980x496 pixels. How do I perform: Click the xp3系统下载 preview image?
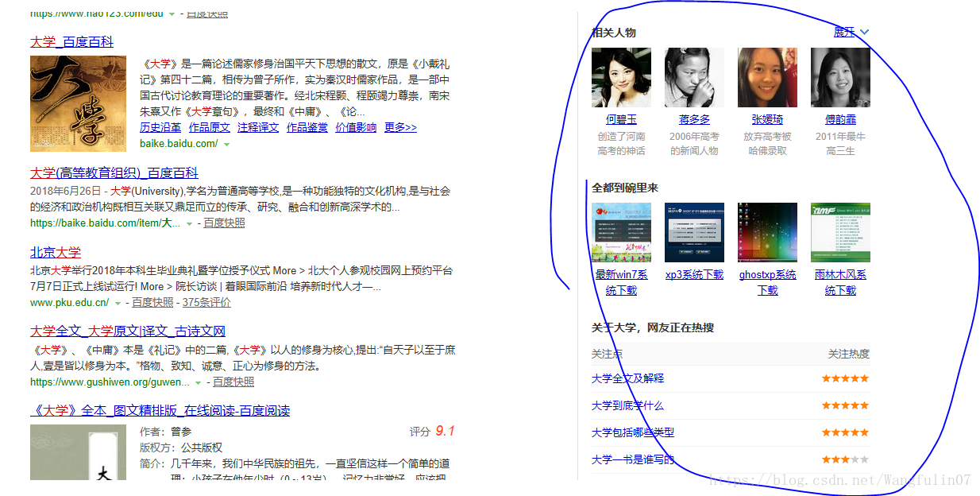(694, 232)
